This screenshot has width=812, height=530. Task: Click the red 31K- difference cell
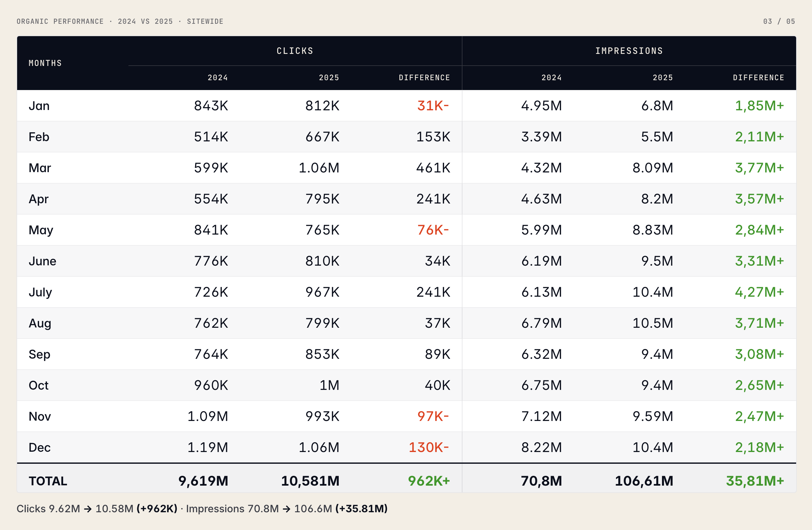(x=433, y=106)
